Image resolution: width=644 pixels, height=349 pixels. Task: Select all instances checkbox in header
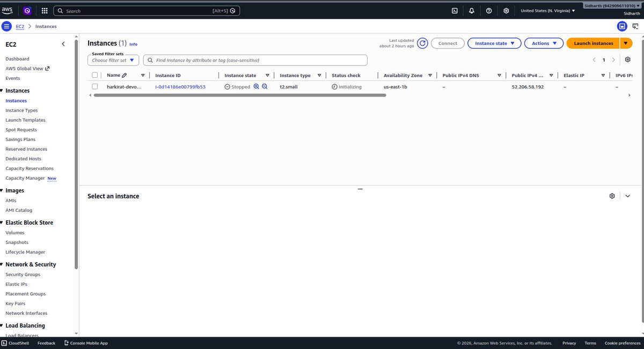pos(95,76)
